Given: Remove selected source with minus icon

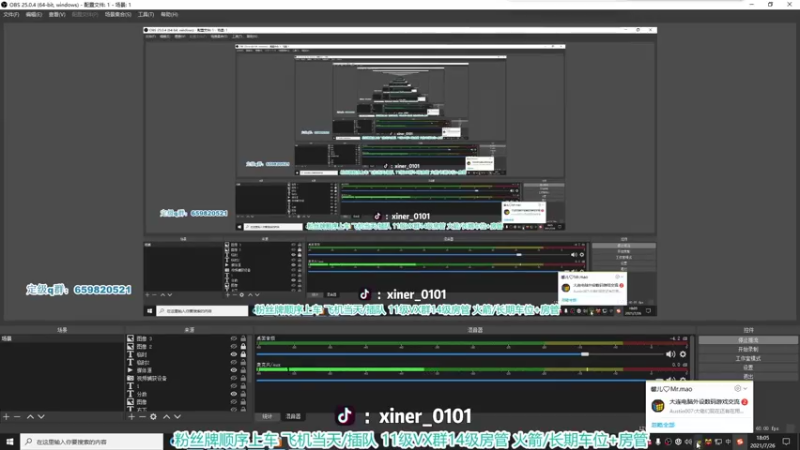Looking at the screenshot, I should coord(142,417).
